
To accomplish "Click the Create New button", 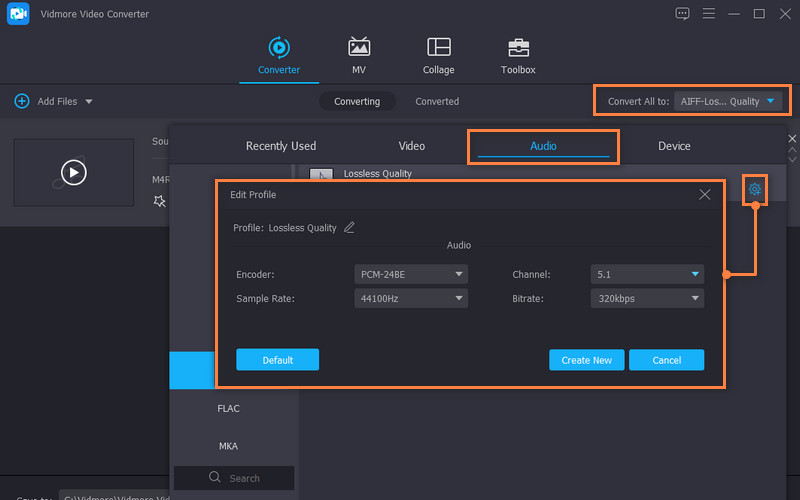I will tap(587, 360).
